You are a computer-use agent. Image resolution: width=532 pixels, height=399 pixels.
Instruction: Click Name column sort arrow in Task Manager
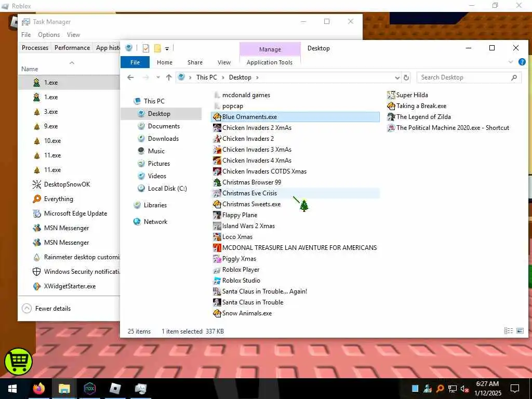pos(72,63)
